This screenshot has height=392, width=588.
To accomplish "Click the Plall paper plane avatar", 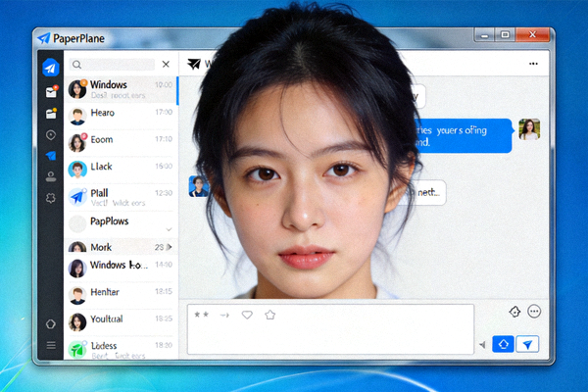I will click(77, 197).
